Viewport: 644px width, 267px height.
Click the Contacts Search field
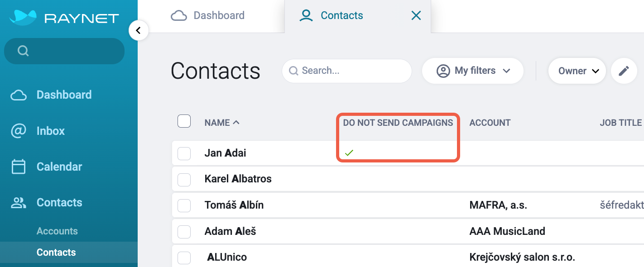tap(347, 71)
